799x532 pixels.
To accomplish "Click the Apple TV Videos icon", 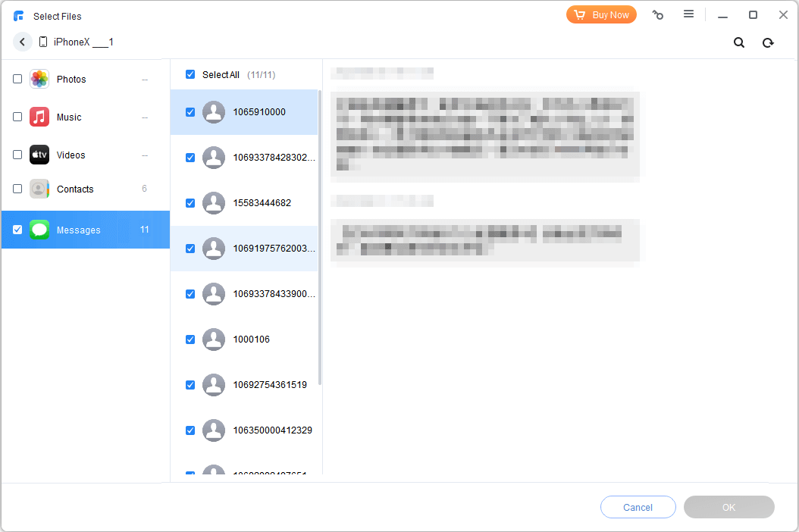I will tap(39, 155).
